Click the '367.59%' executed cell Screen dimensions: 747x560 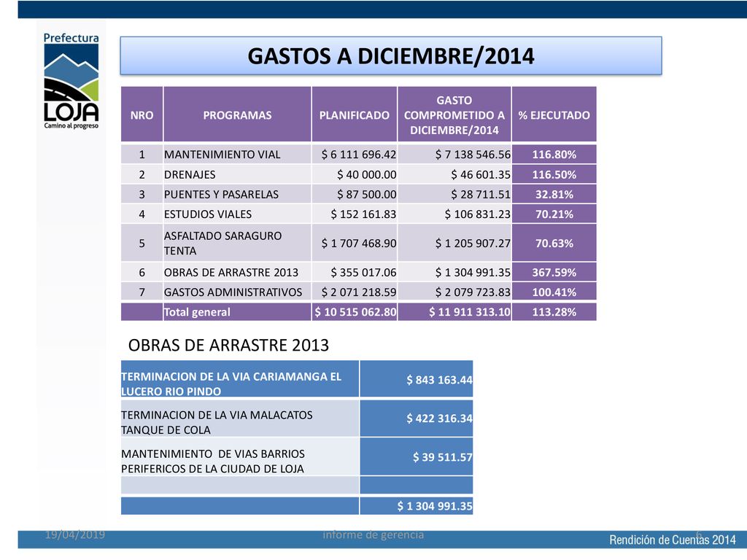click(554, 272)
